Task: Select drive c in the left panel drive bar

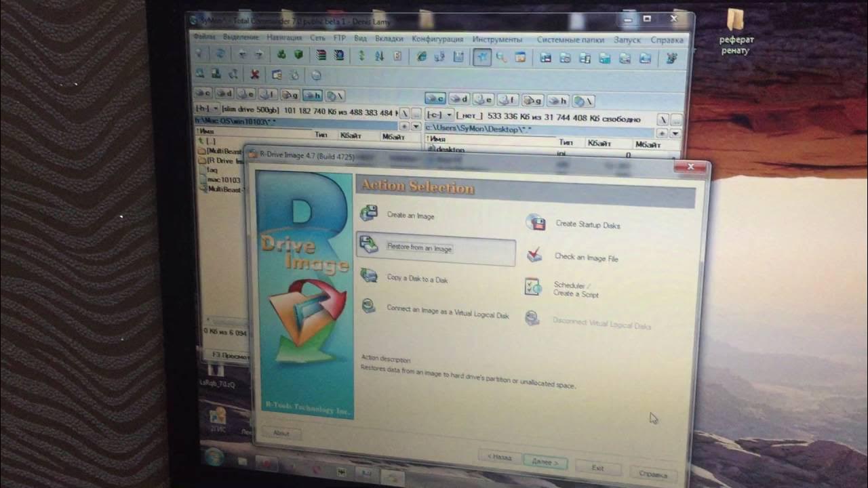Action: click(x=203, y=94)
